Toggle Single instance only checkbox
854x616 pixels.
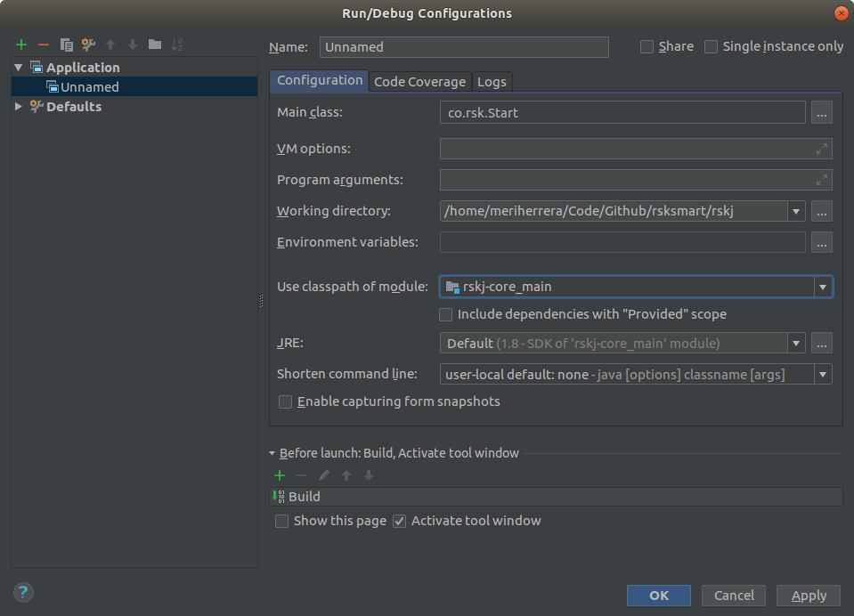coord(711,46)
